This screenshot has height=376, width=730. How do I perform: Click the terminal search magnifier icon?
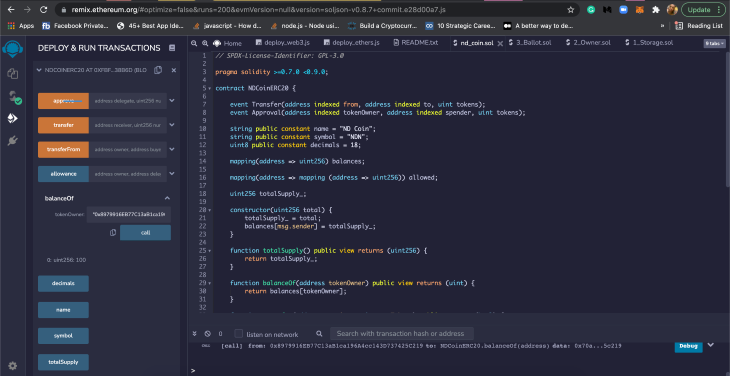[319, 334]
